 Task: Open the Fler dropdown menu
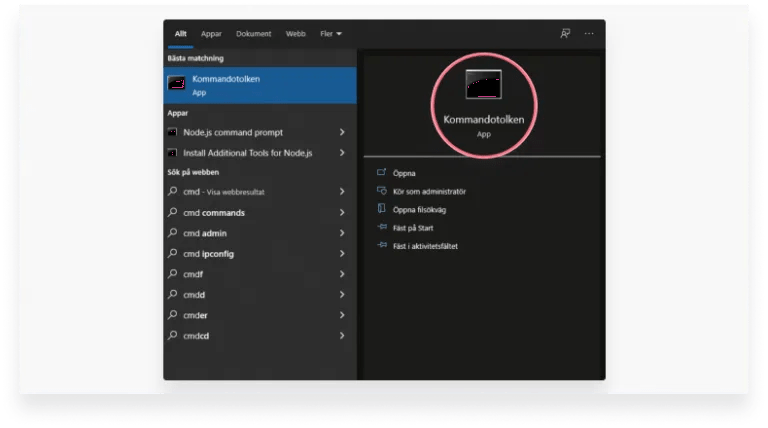[331, 34]
